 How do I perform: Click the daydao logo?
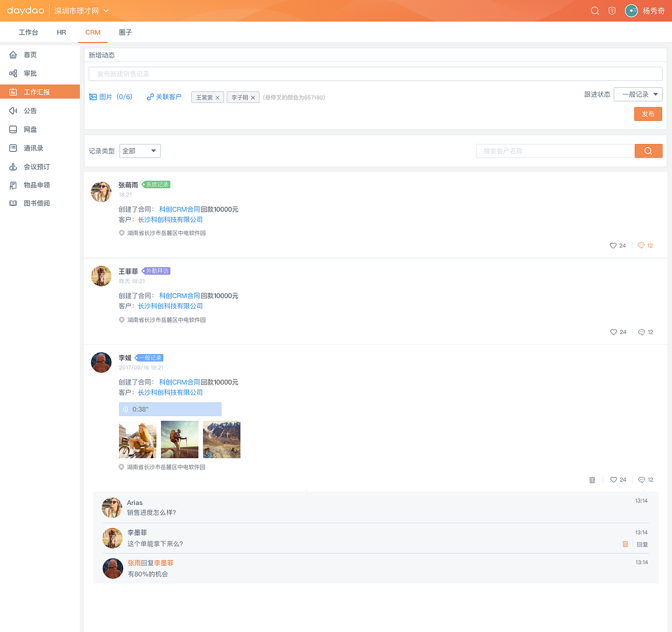tap(25, 11)
